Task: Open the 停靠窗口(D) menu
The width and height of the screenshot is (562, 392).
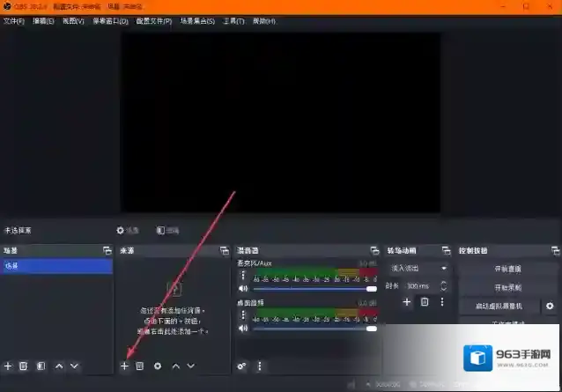Action: [x=110, y=21]
